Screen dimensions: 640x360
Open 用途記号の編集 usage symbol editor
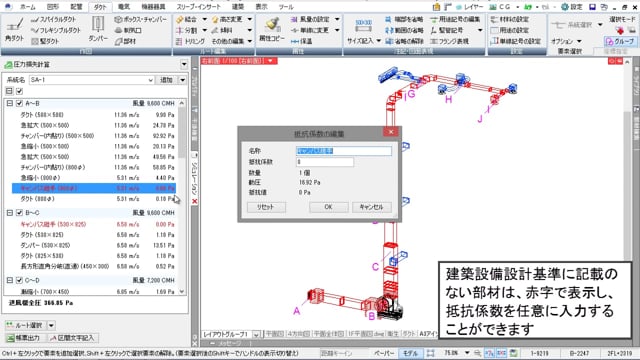point(455,19)
